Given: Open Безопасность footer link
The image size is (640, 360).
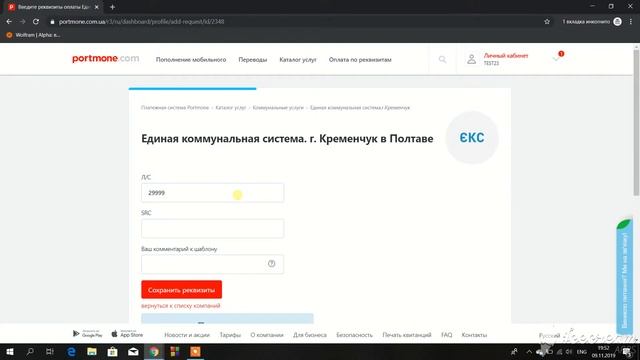Looking at the screenshot, I should [354, 335].
